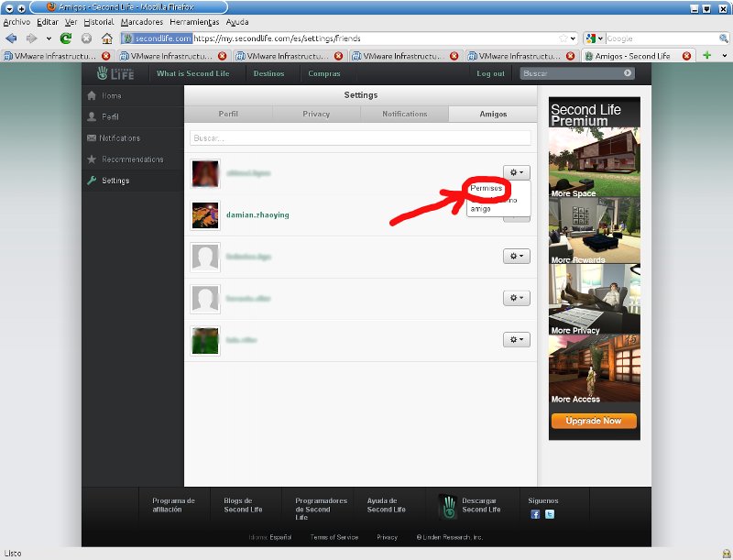This screenshot has height=560, width=733.
Task: Open the Terms of Service footer link
Action: (334, 537)
